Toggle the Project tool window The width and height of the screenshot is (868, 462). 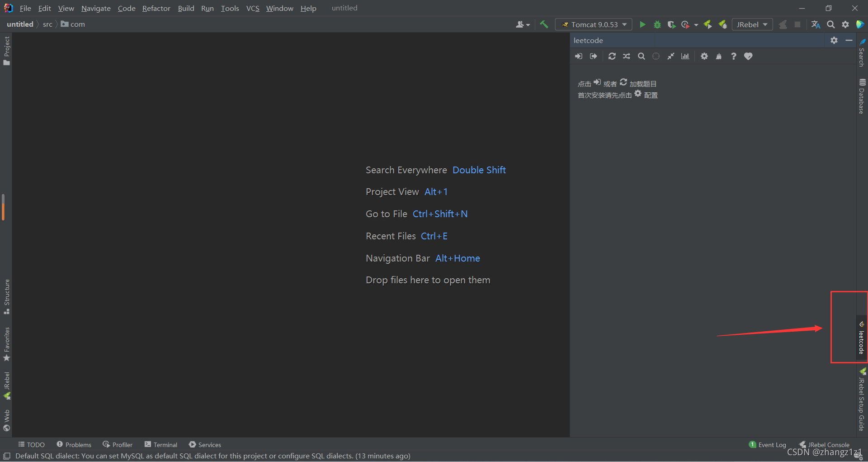[6, 50]
